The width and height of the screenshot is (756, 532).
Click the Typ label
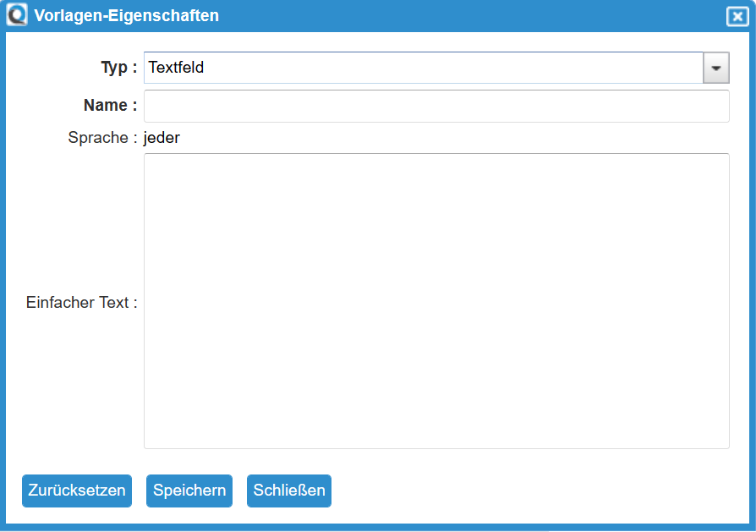tap(112, 68)
